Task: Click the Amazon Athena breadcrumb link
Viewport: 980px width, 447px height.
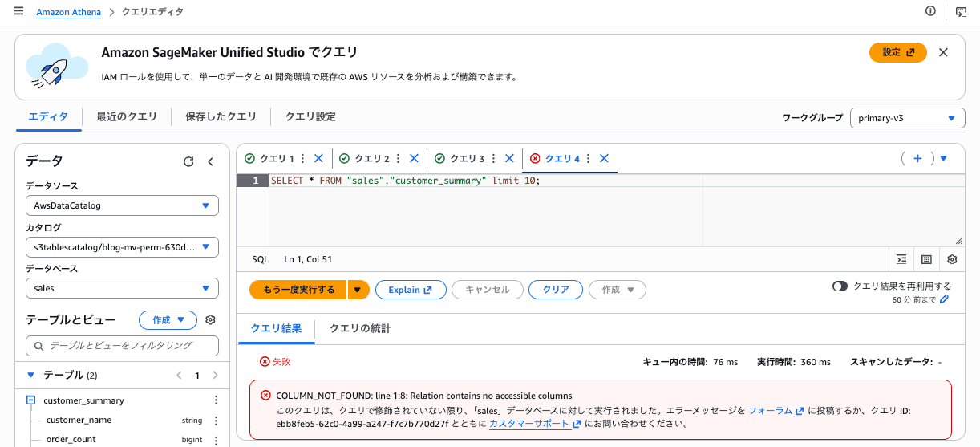Action: [x=67, y=12]
